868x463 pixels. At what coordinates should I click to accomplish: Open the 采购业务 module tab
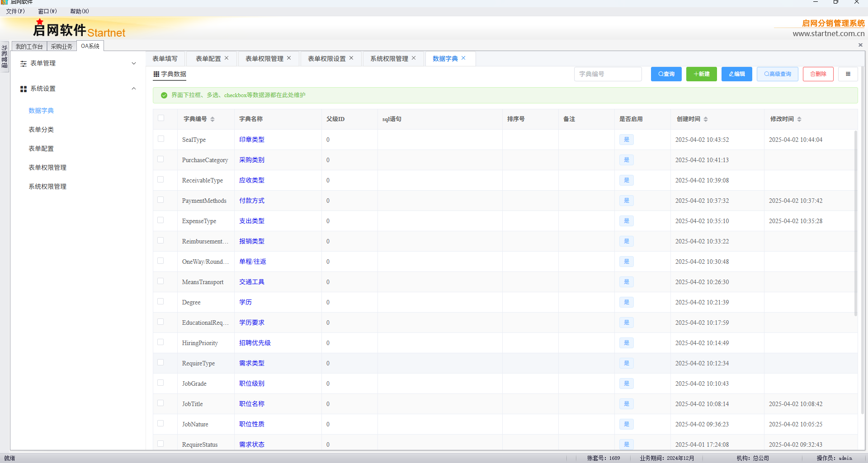click(61, 47)
